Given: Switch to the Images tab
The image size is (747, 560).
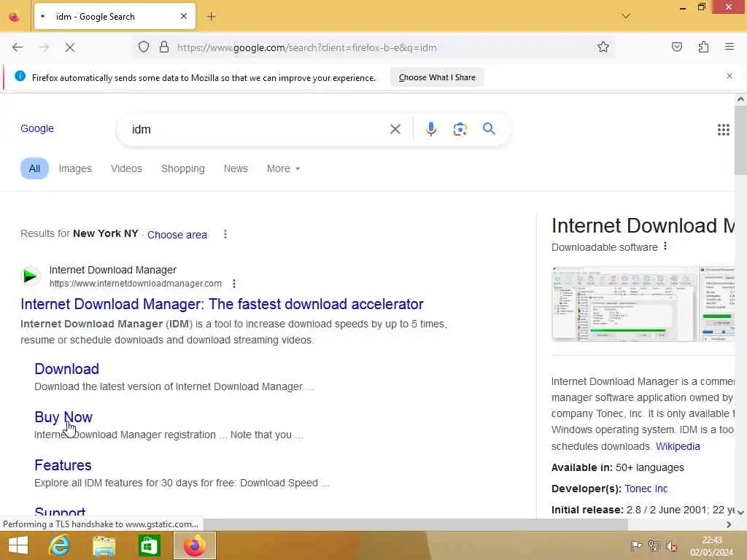Looking at the screenshot, I should point(75,168).
